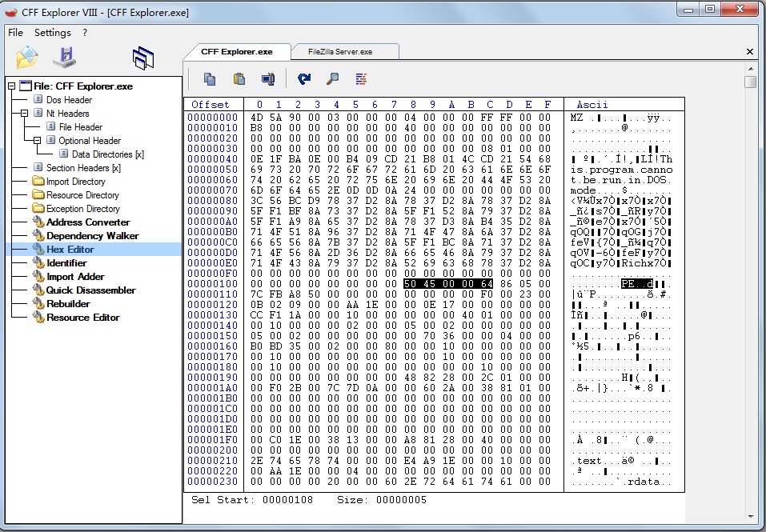
Task: Click the blue undo arrow icon
Action: pos(304,78)
